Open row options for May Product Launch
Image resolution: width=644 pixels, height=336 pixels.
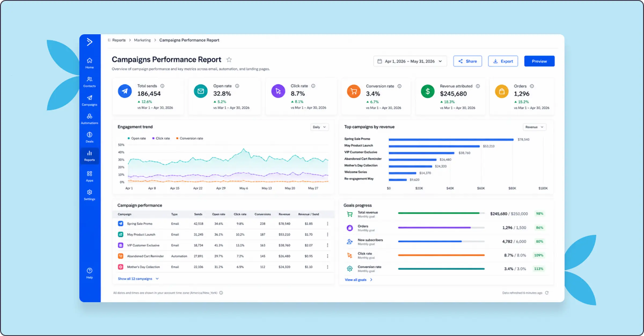point(328,234)
